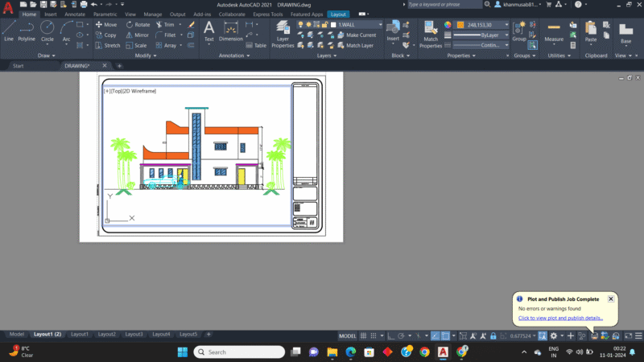Activate the Trim command
Screen dimensions: 644x362
[165, 25]
